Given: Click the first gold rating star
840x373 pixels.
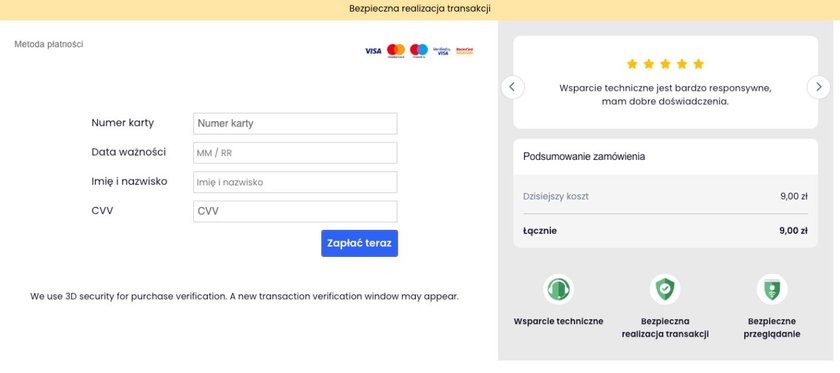Looking at the screenshot, I should [632, 64].
